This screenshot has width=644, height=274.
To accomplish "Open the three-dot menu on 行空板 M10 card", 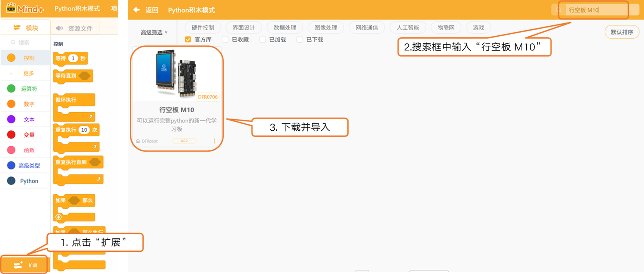I will (215, 141).
